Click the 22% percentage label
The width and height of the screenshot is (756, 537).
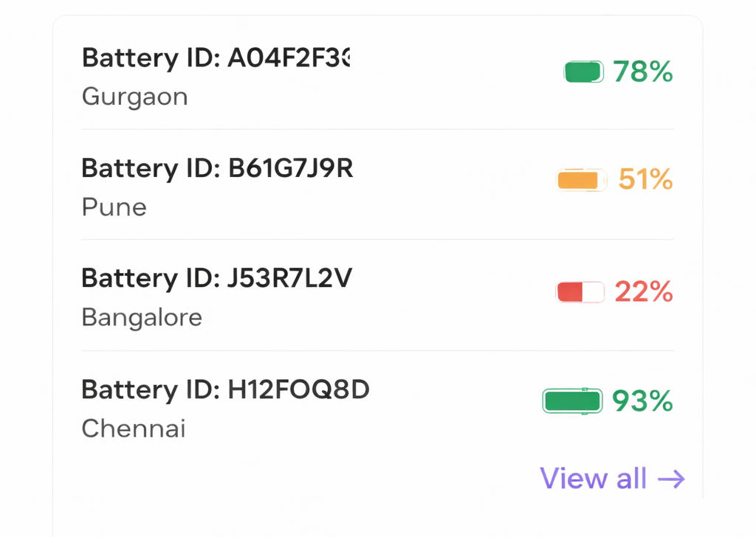pyautogui.click(x=643, y=292)
